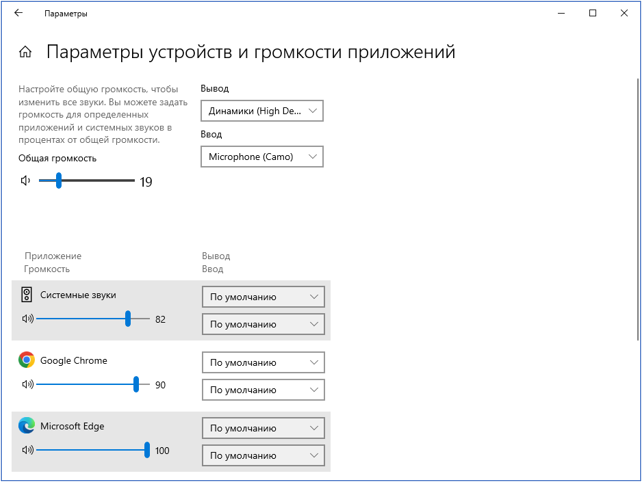Click the Google Chrome app icon
Image resolution: width=642 pixels, height=482 pixels.
tap(26, 360)
